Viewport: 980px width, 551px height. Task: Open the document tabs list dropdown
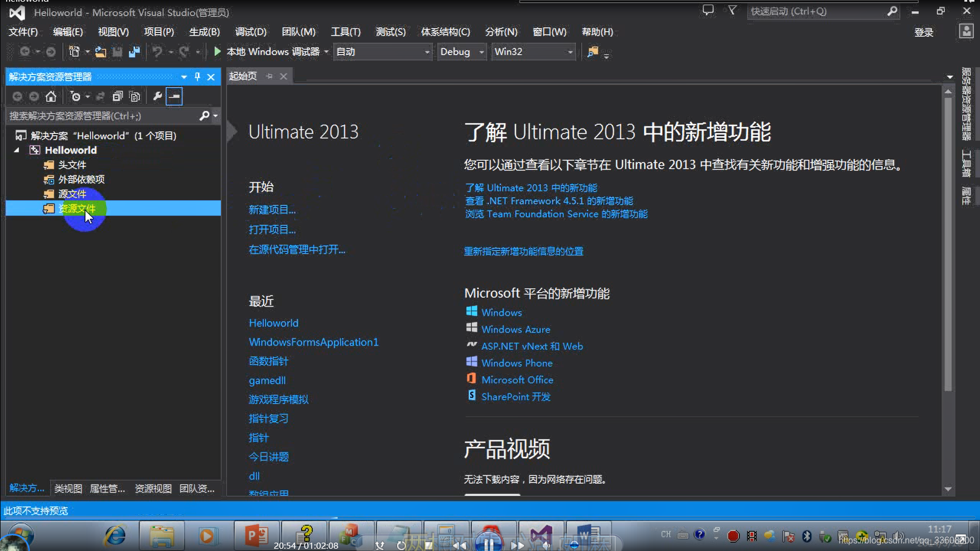point(949,77)
